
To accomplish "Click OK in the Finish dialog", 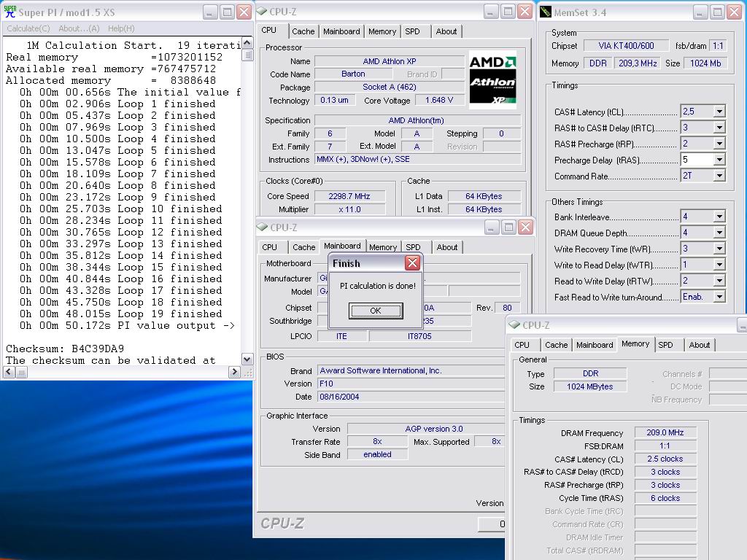I will (x=376, y=311).
